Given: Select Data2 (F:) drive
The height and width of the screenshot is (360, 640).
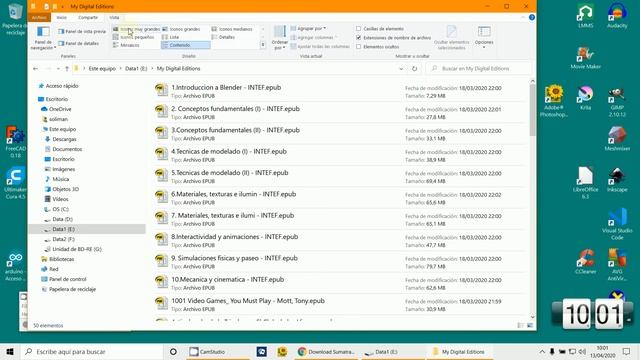Looking at the screenshot, I should pos(63,239).
